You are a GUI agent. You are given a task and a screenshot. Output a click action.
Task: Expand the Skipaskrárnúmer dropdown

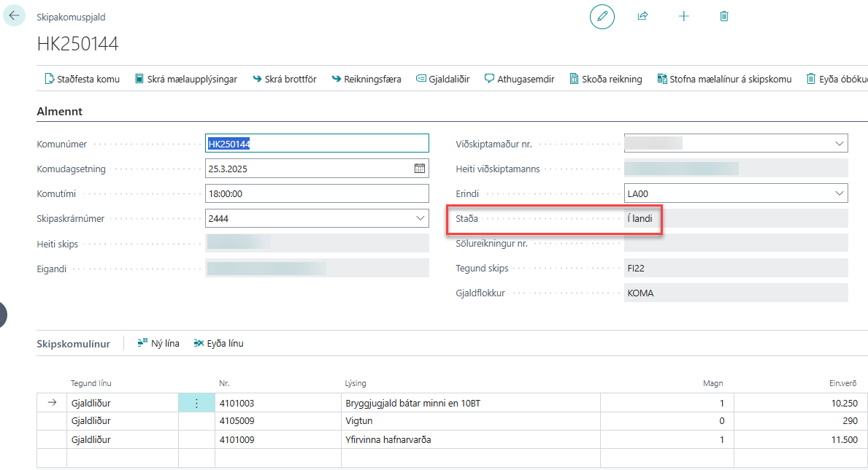pyautogui.click(x=420, y=217)
